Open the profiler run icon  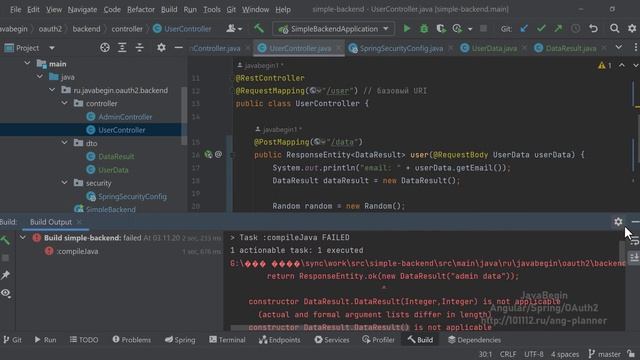pyautogui.click(x=457, y=29)
